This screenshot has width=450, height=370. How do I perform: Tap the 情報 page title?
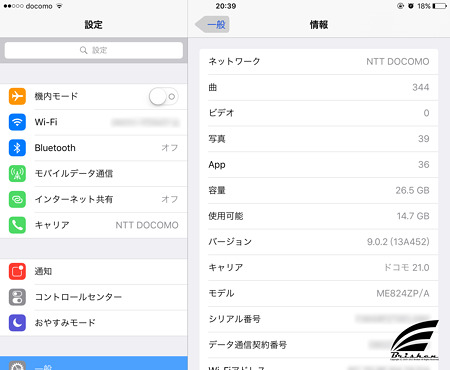319,25
